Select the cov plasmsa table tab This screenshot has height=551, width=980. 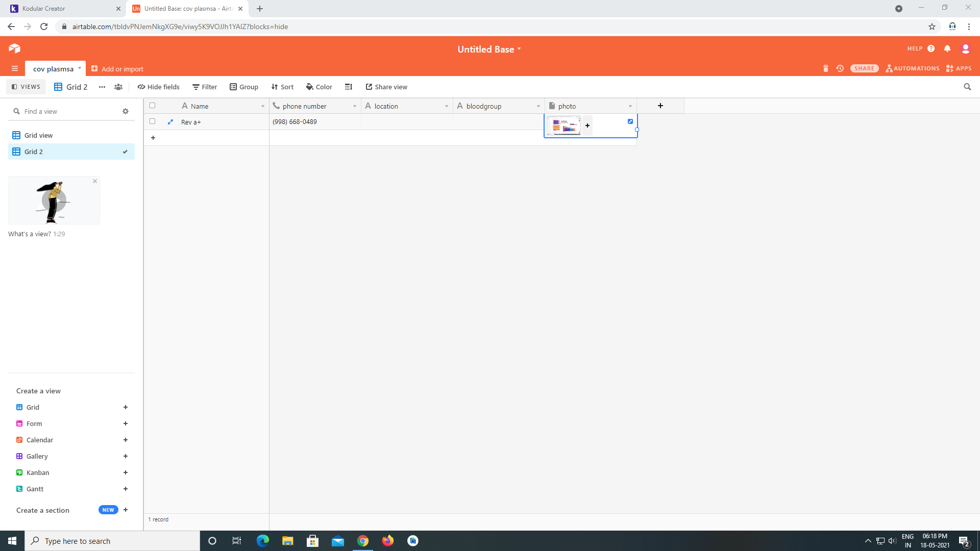(x=53, y=69)
